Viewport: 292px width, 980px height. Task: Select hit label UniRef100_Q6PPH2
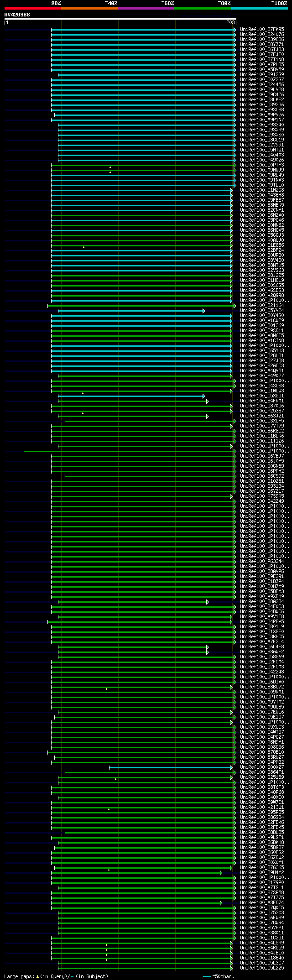262,471
